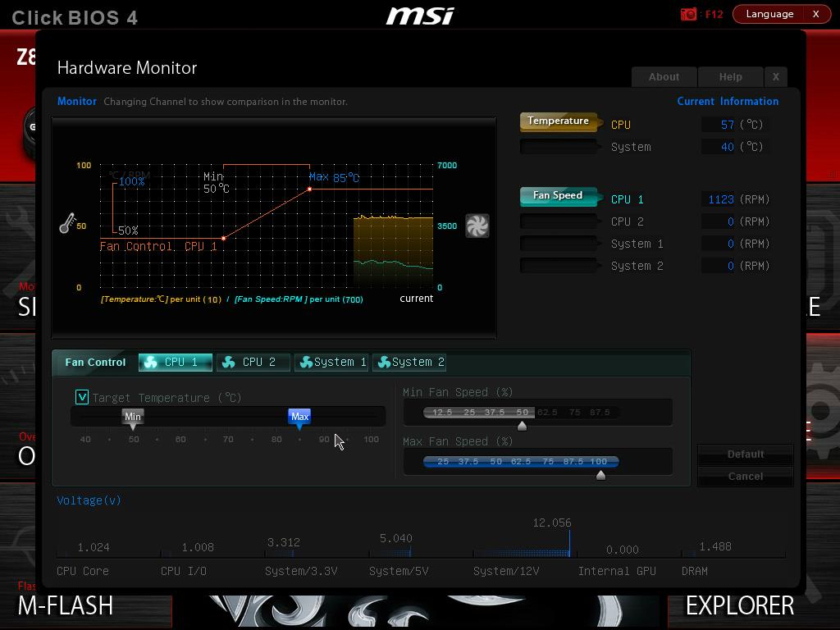
Task: Select the CPU 2 fan control tab
Action: pos(253,362)
